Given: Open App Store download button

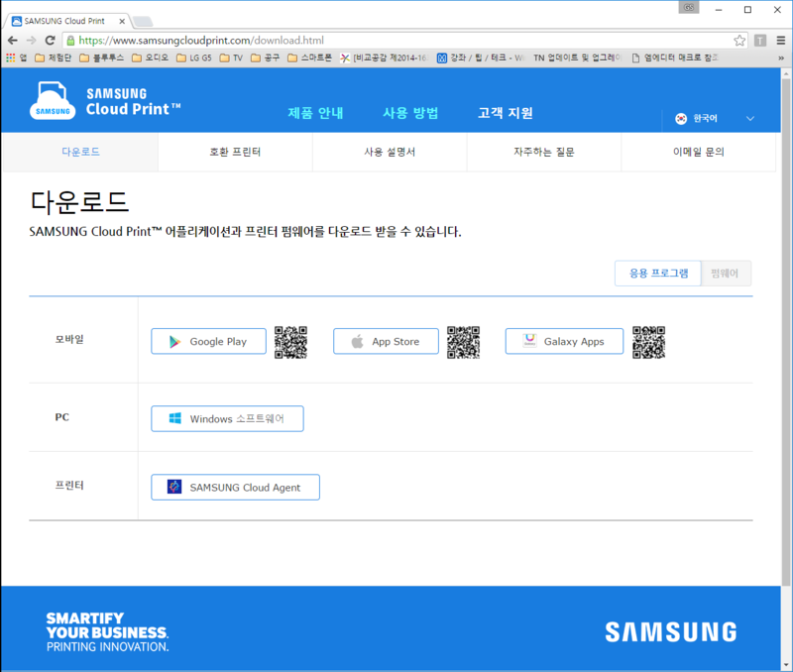Looking at the screenshot, I should pos(386,341).
